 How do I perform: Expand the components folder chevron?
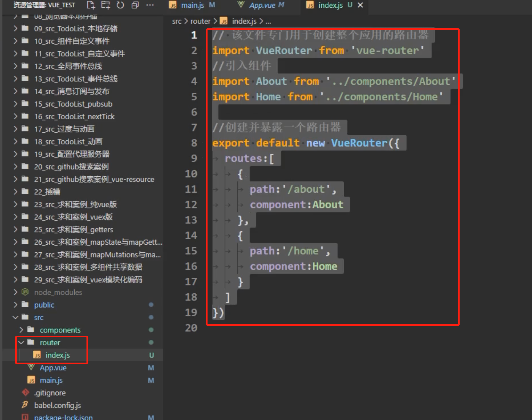click(21, 330)
